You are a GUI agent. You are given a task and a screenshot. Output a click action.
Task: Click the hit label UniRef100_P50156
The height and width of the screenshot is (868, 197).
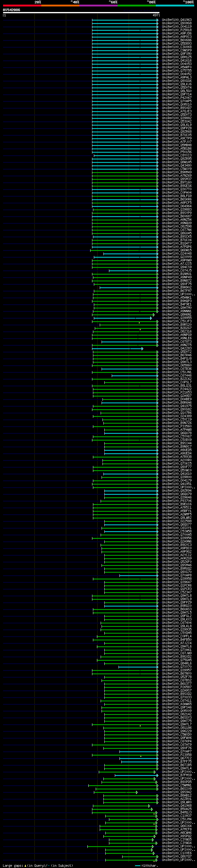pyautogui.click(x=177, y=152)
